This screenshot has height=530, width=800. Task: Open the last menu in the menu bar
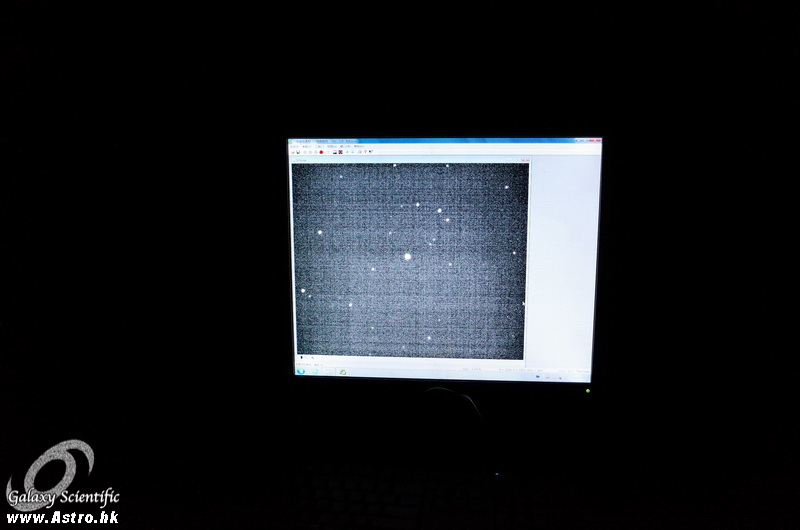(358, 146)
